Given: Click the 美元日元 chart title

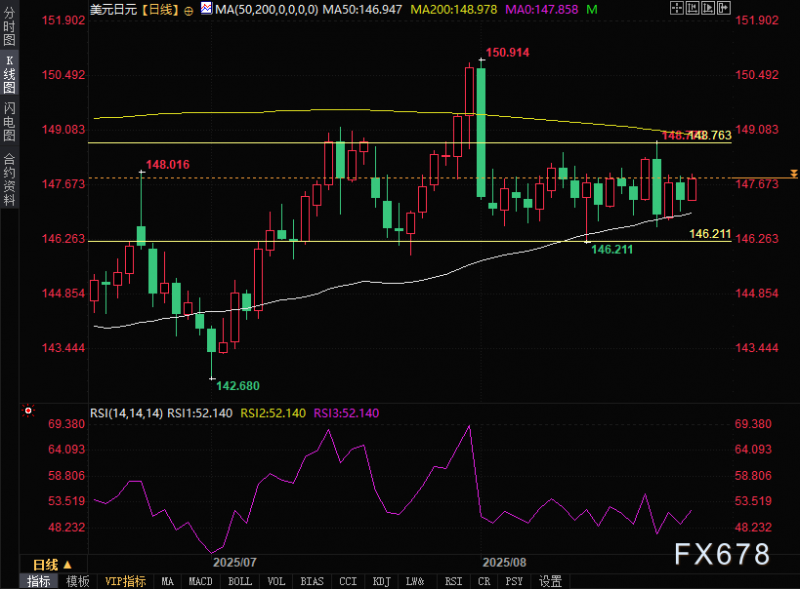Looking at the screenshot, I should point(113,9).
